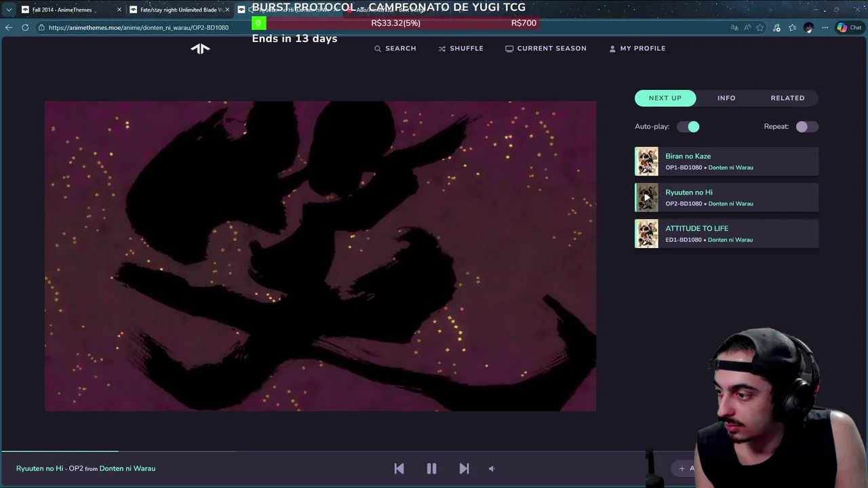
Task: Switch to the Related tab
Action: click(787, 98)
